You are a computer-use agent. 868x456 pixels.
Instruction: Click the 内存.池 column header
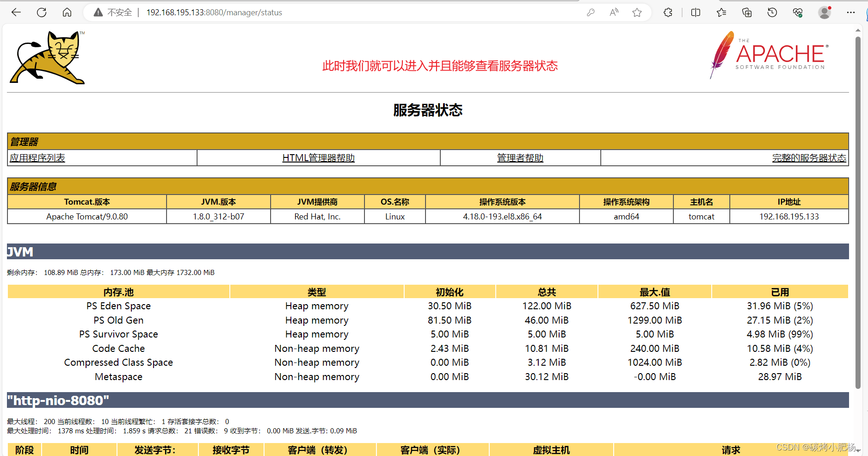[x=118, y=292]
